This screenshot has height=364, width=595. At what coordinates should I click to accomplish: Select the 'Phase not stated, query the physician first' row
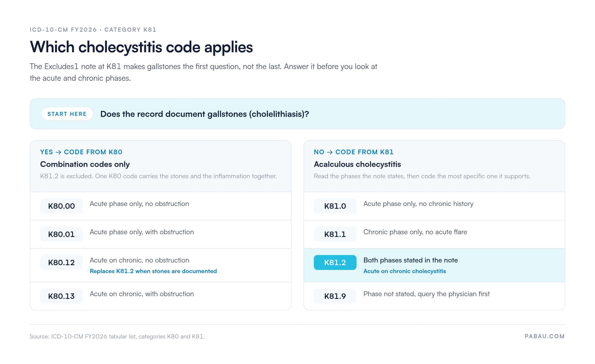tap(434, 296)
